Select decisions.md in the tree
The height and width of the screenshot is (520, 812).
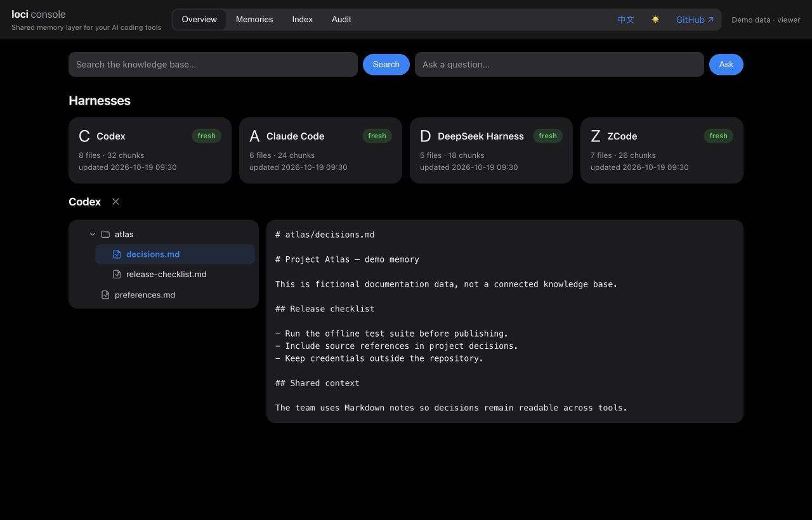point(175,254)
